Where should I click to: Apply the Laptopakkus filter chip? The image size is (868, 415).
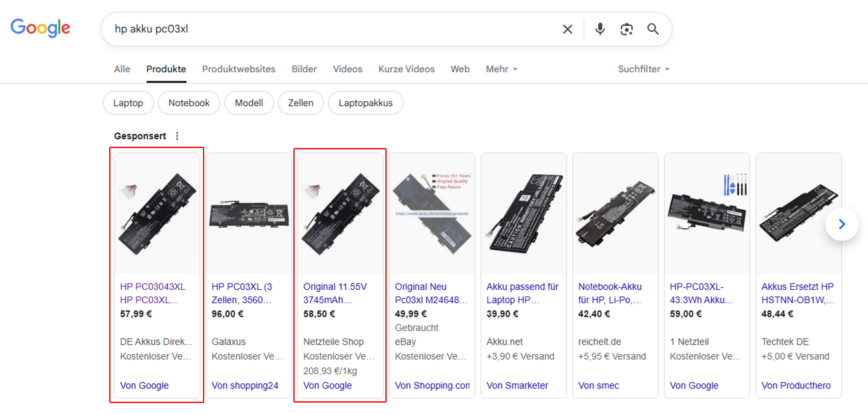point(365,103)
